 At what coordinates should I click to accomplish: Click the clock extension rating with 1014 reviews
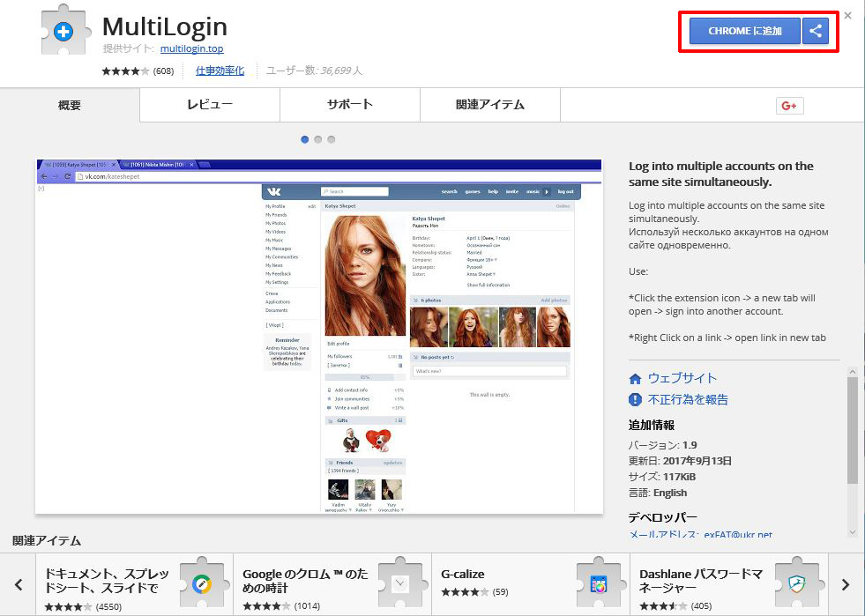281,606
